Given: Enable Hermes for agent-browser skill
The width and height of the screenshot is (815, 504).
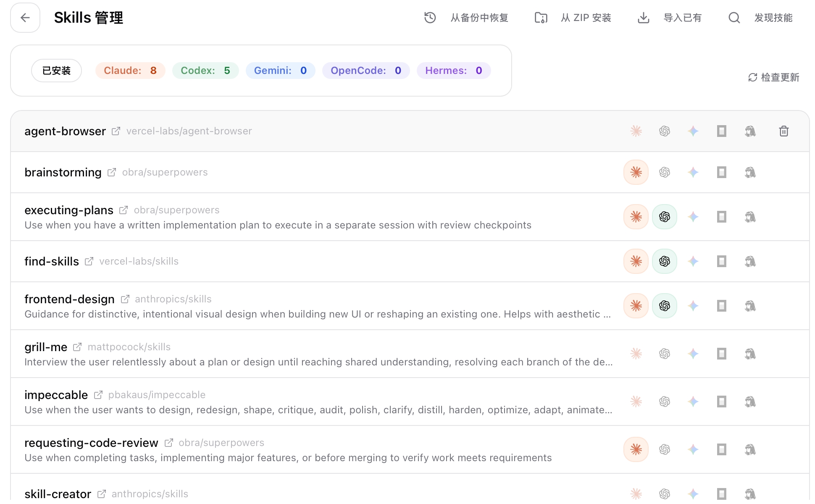Looking at the screenshot, I should (x=750, y=131).
